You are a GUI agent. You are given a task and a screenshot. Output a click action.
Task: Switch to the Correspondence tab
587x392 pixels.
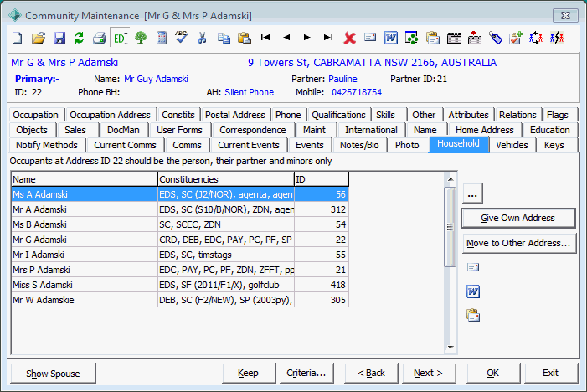pyautogui.click(x=253, y=130)
